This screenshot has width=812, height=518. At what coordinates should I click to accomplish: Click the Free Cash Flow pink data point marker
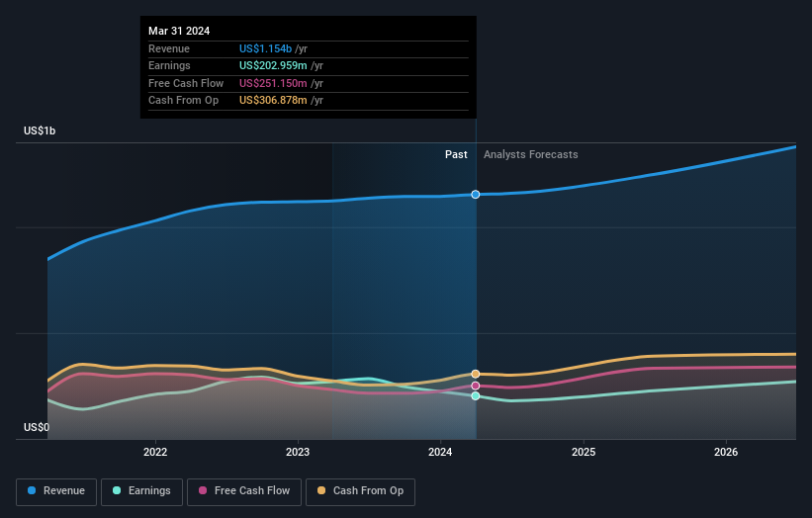point(476,387)
